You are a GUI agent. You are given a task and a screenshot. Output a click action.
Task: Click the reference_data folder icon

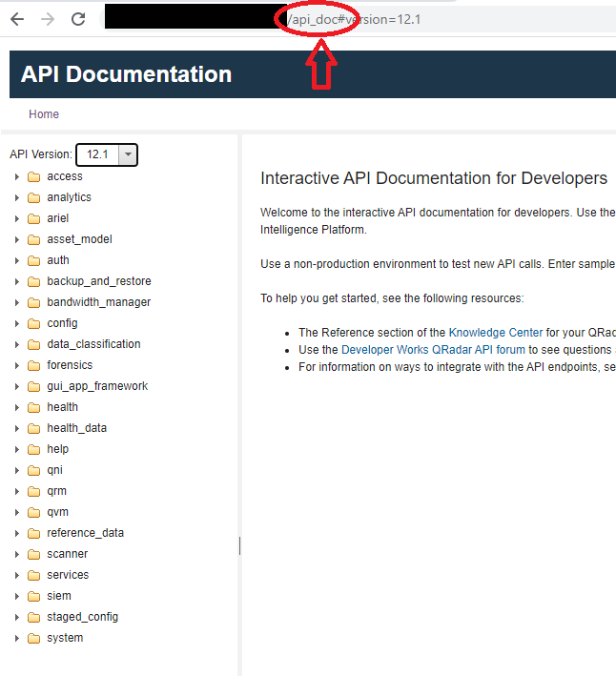click(x=33, y=533)
